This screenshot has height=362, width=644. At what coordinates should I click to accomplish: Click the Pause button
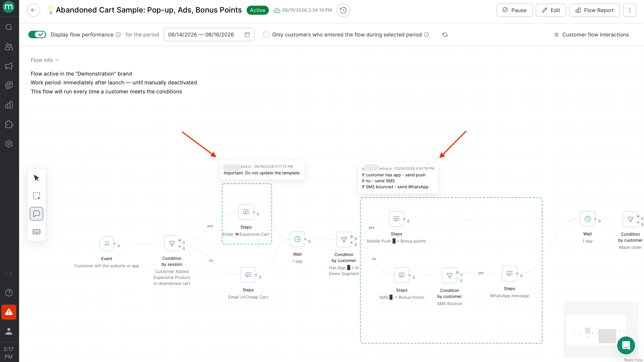pyautogui.click(x=514, y=10)
